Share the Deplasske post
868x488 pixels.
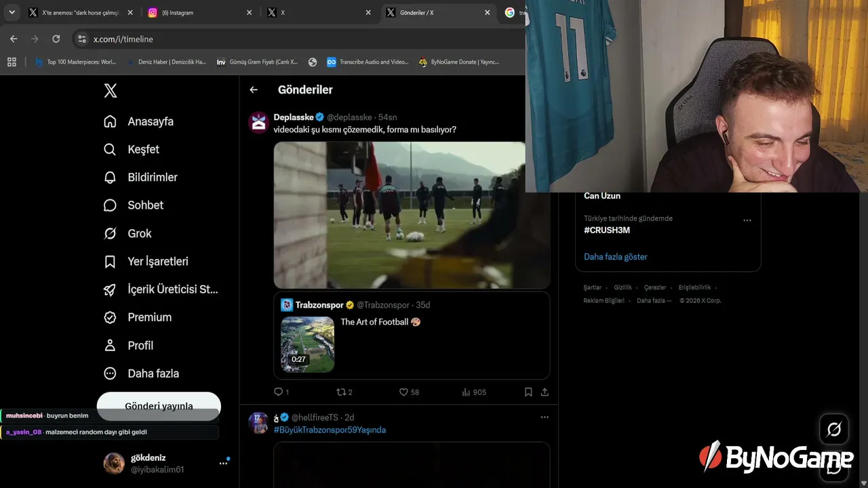point(545,392)
